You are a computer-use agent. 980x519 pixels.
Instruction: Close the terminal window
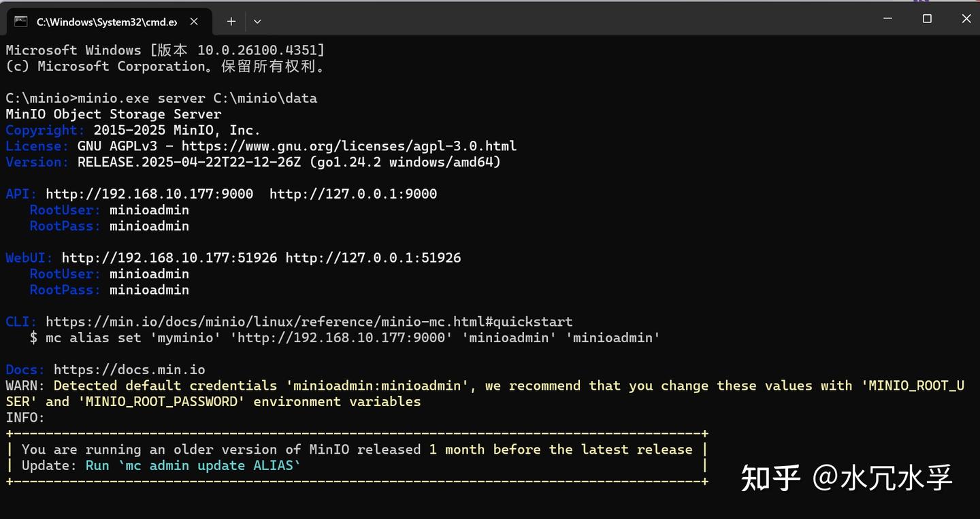[966, 19]
